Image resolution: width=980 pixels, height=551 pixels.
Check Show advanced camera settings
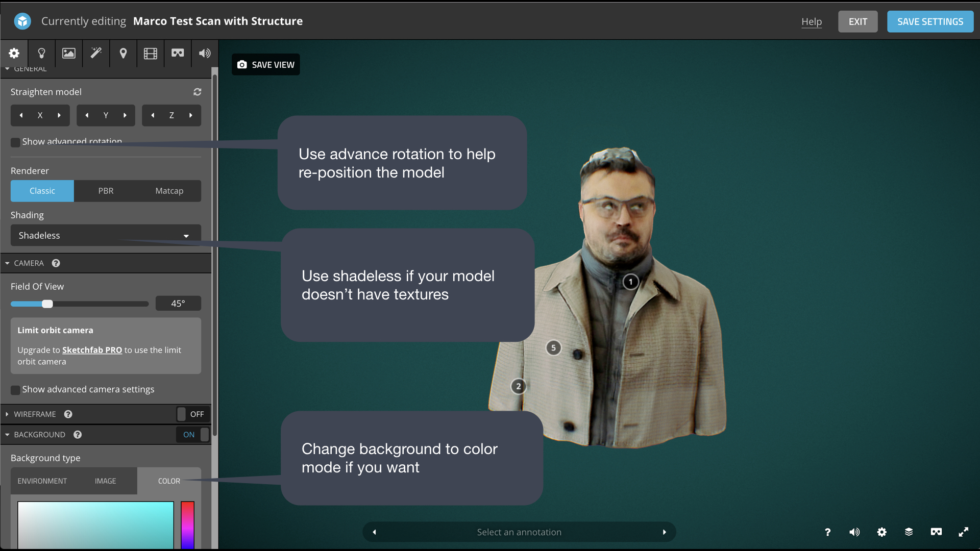click(x=16, y=390)
